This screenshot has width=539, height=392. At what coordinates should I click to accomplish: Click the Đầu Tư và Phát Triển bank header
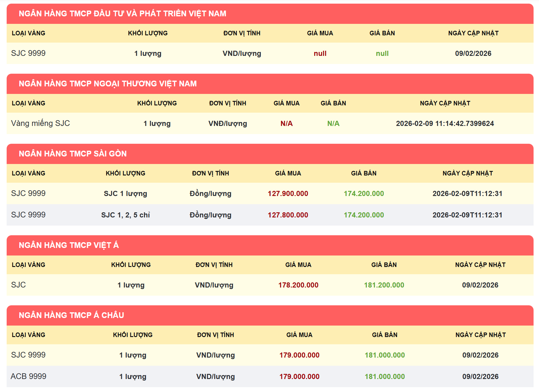pyautogui.click(x=122, y=14)
